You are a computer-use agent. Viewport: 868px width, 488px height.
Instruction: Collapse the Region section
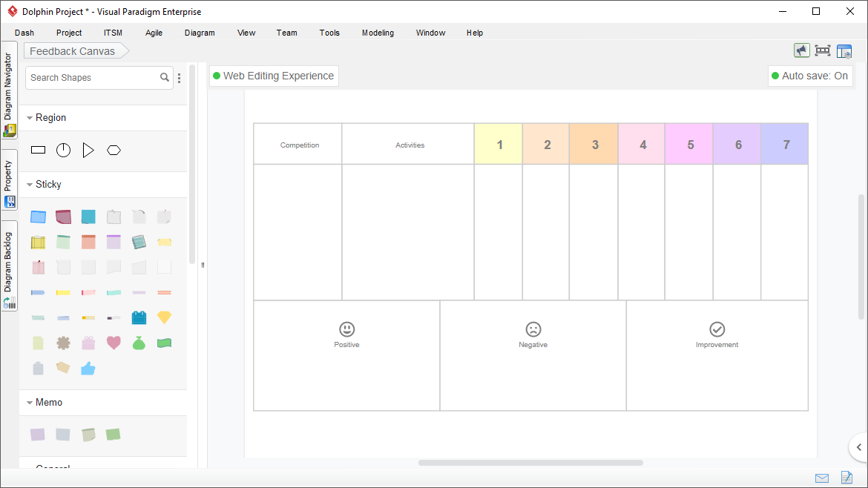pos(30,117)
